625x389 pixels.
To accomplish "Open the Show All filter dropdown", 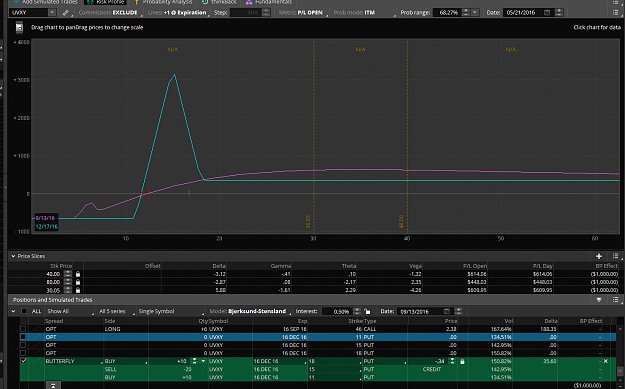I will [69, 311].
